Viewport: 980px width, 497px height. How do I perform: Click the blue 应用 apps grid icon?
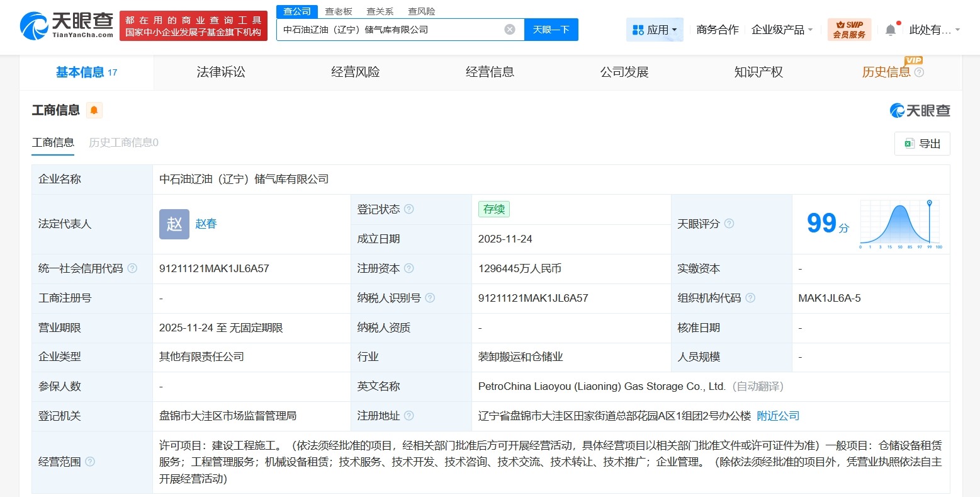click(x=638, y=30)
